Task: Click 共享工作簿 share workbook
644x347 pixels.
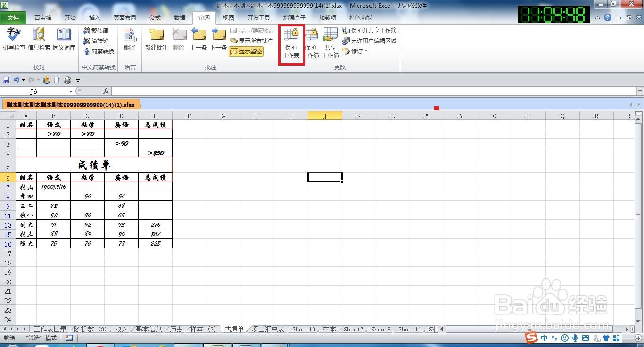Action: tap(330, 43)
